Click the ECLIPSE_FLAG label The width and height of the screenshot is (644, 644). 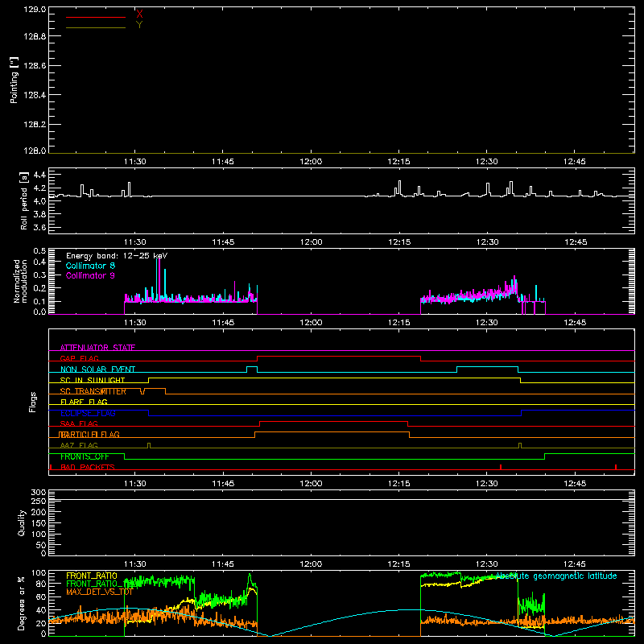[88, 413]
